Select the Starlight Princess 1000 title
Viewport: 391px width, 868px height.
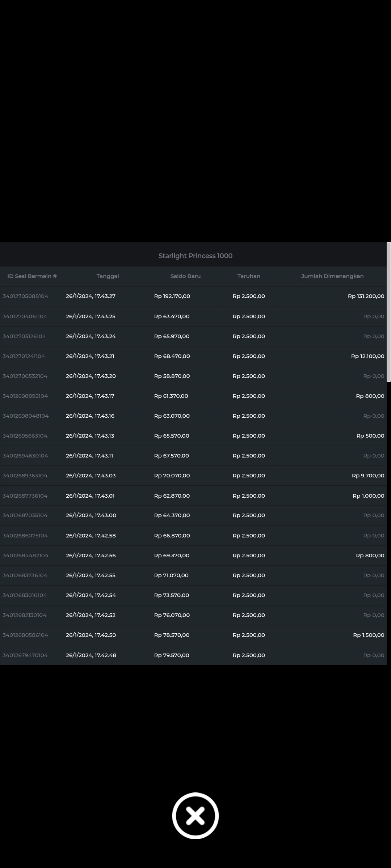pyautogui.click(x=195, y=256)
